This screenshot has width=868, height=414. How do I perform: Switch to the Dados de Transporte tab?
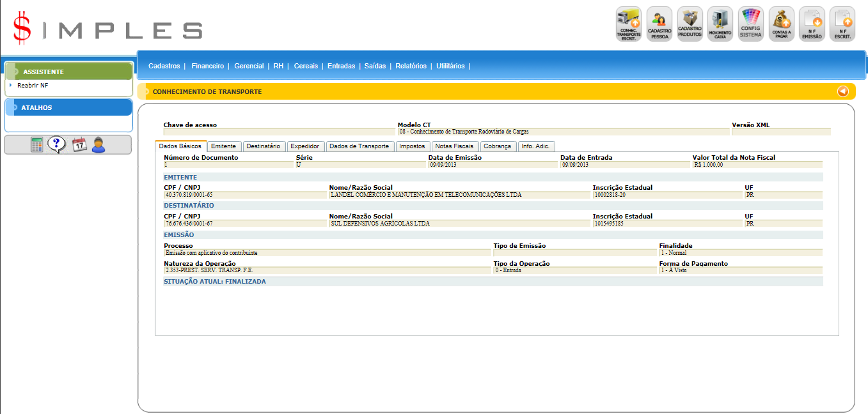(359, 146)
